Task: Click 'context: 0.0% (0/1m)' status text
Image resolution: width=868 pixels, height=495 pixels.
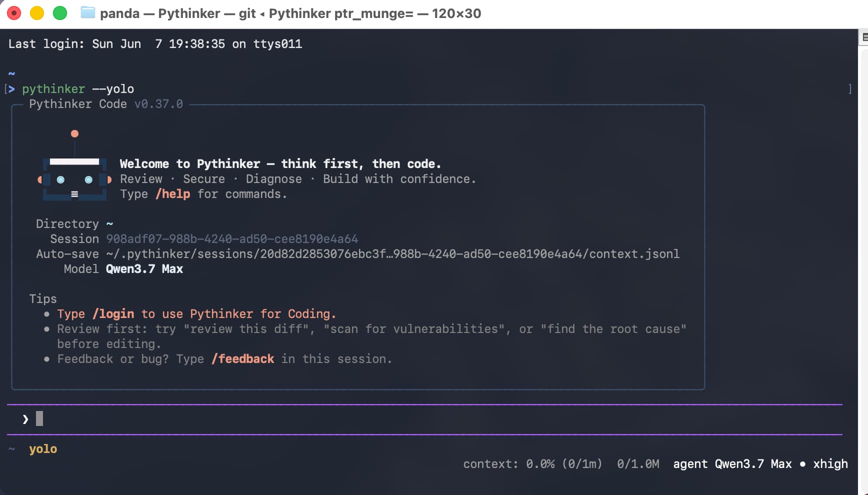Action: [532, 464]
